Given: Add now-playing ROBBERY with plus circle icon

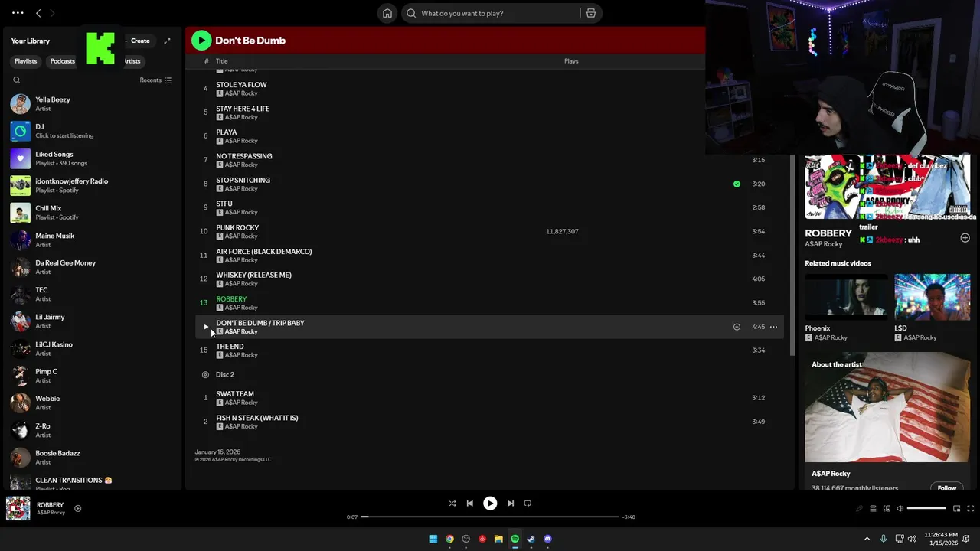Looking at the screenshot, I should coord(77,508).
